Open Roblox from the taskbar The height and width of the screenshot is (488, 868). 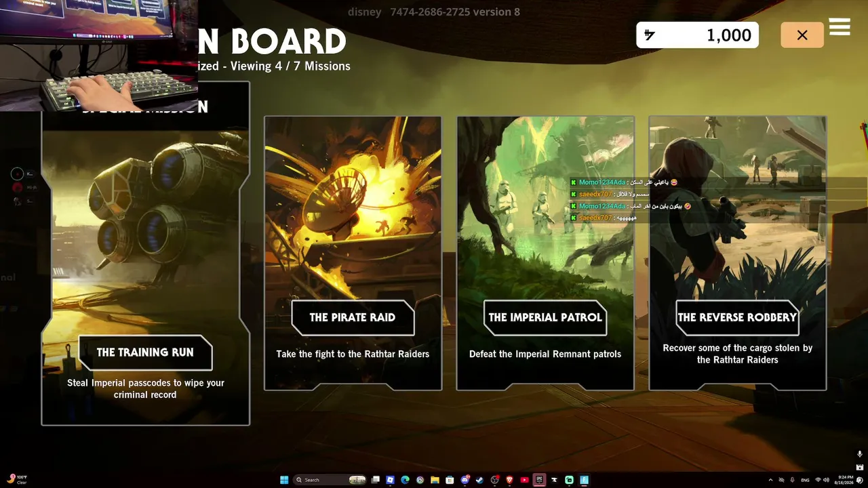[391, 480]
